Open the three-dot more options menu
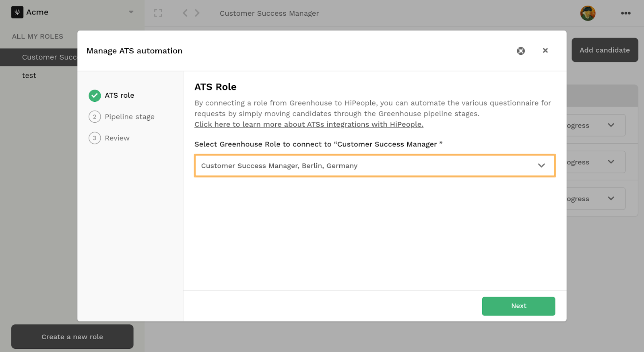The width and height of the screenshot is (644, 352). coord(625,13)
